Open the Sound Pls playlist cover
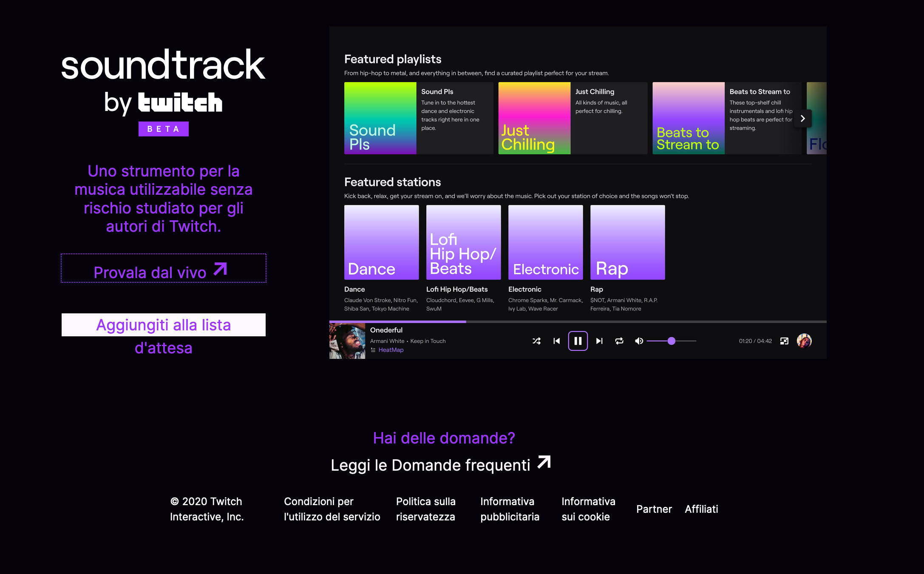Screen dimensions: 924x574 pyautogui.click(x=380, y=118)
